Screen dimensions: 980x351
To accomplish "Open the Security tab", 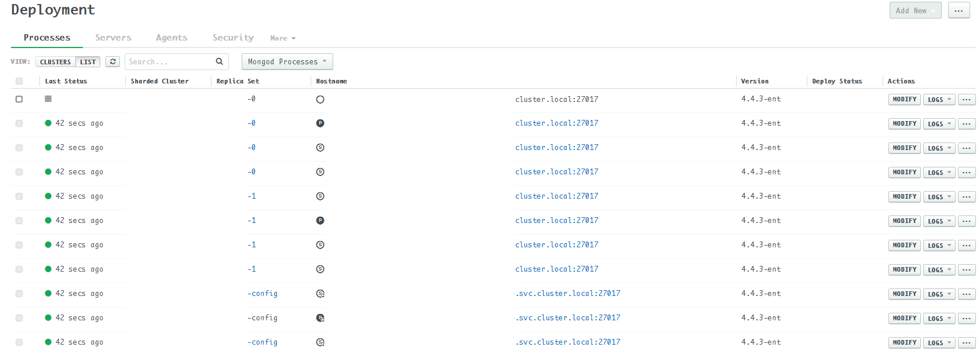I will point(233,38).
